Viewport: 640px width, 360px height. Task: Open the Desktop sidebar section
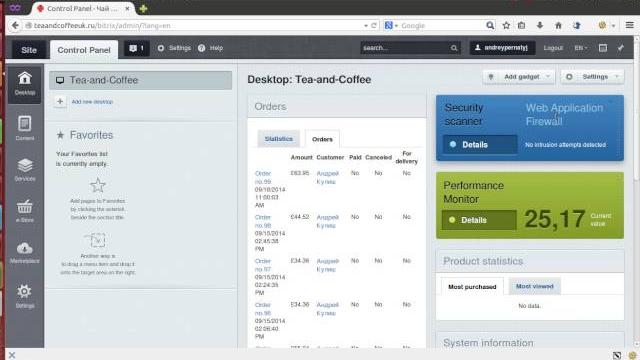(x=24, y=84)
